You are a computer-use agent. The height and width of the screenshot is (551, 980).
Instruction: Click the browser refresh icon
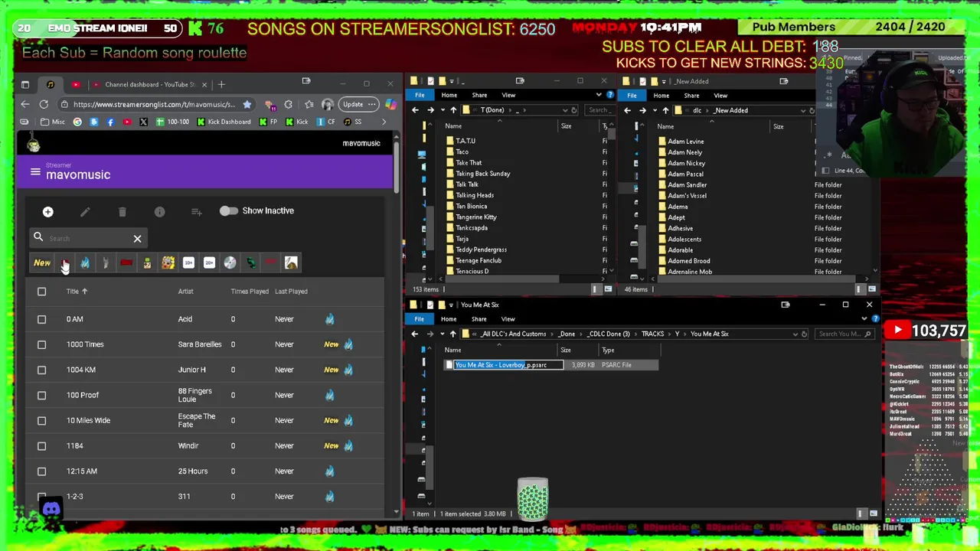coord(44,104)
